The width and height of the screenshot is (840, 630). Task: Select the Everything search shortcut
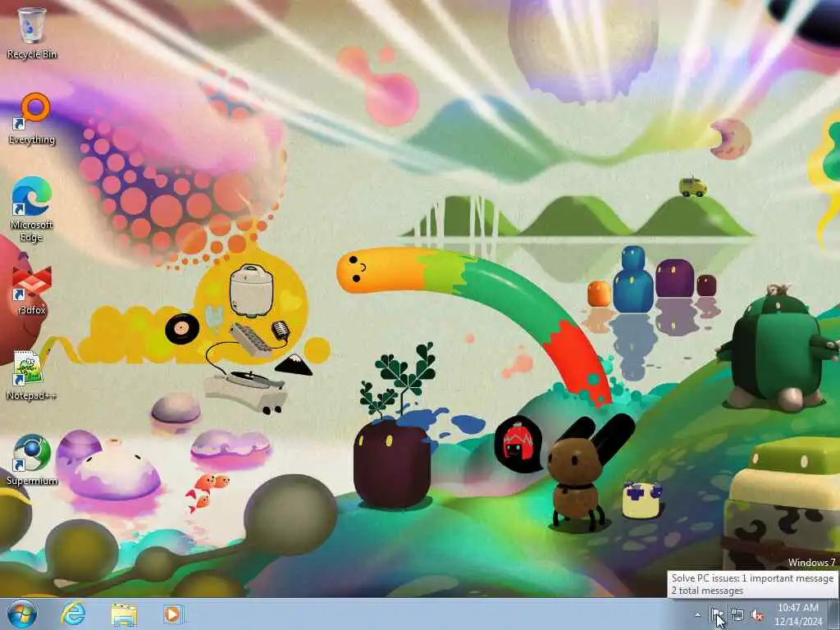[32, 119]
